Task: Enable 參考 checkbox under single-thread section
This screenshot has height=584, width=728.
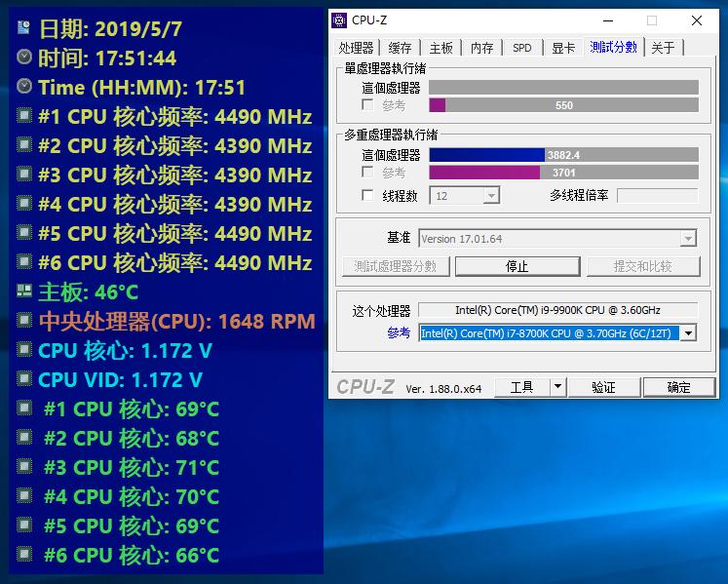Action: pyautogui.click(x=367, y=104)
